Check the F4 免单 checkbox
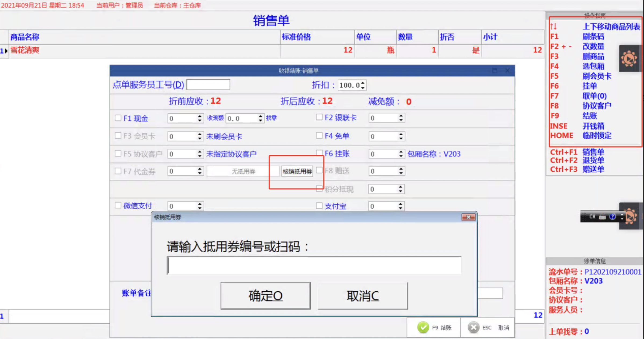This screenshot has height=339, width=644. pyautogui.click(x=319, y=135)
